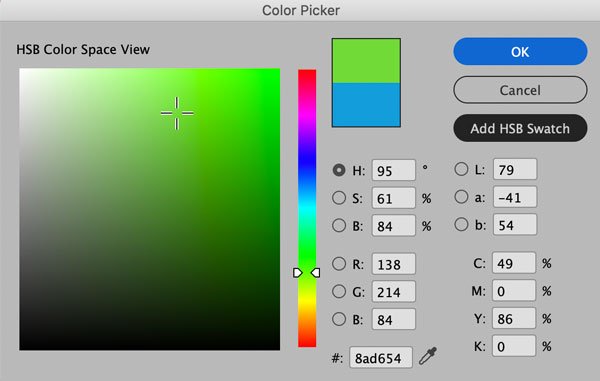Select the G green radio button

tap(339, 291)
